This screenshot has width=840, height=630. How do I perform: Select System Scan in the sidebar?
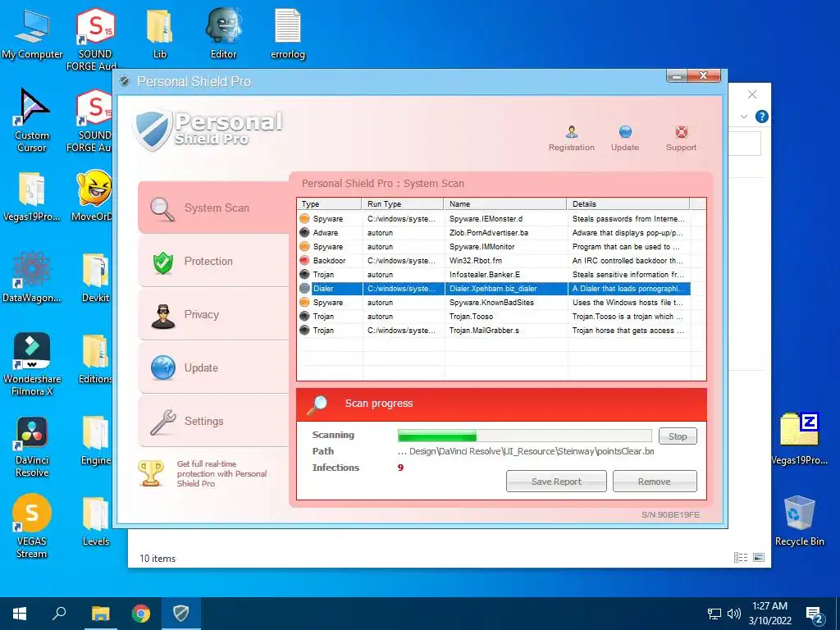213,208
